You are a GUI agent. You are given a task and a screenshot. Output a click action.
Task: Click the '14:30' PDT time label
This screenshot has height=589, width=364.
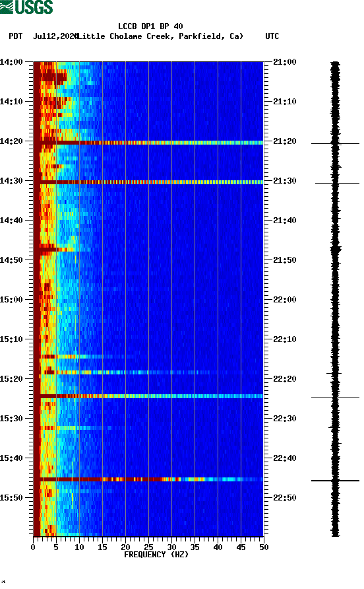coord(11,181)
